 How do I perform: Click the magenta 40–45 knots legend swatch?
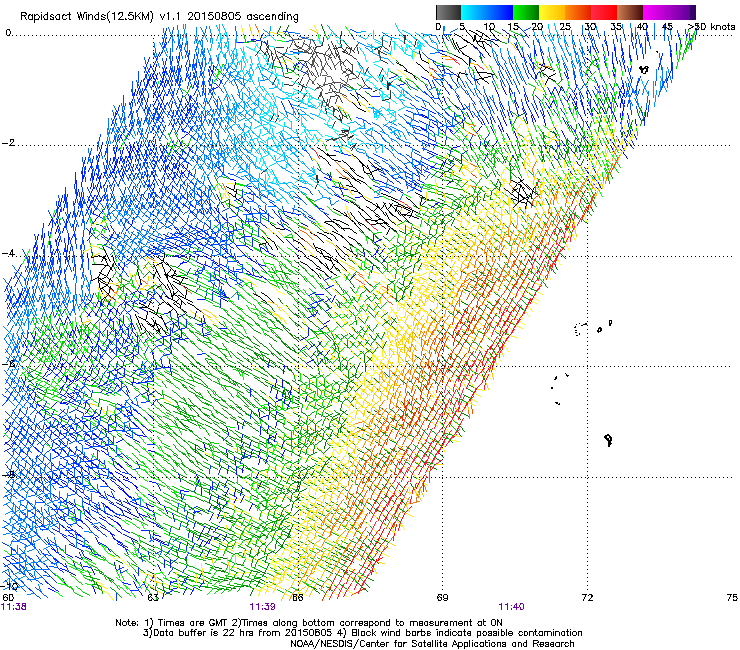tap(656, 12)
